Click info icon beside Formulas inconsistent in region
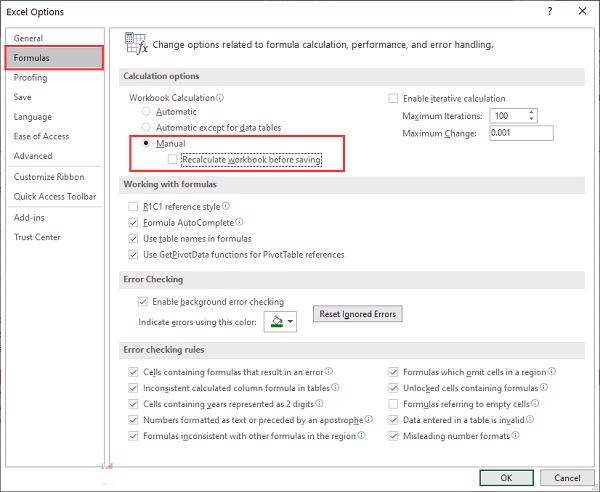The width and height of the screenshot is (600, 492). coord(361,435)
